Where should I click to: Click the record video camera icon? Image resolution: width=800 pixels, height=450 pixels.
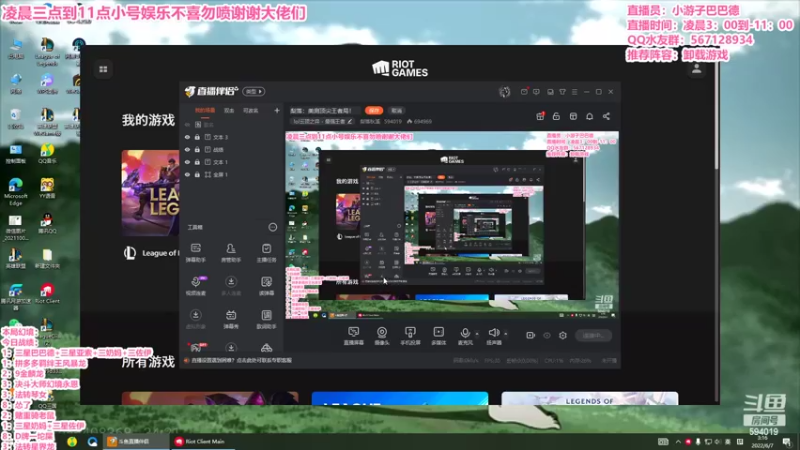[x=531, y=335]
